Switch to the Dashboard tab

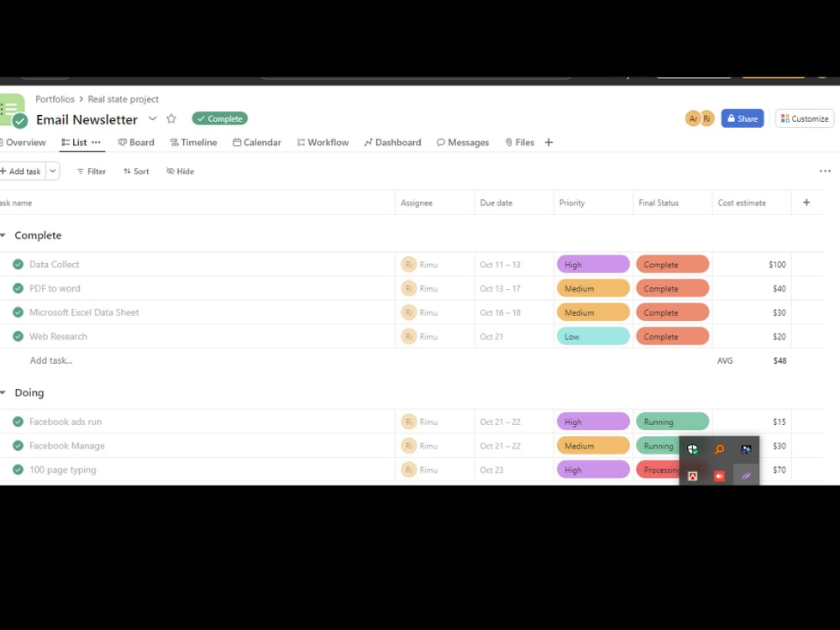point(392,143)
